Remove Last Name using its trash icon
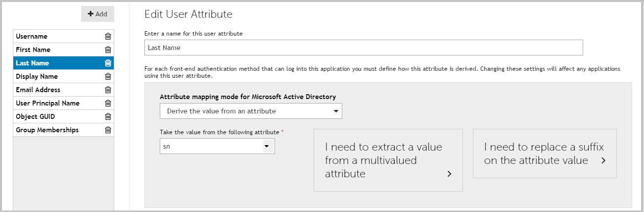 108,63
